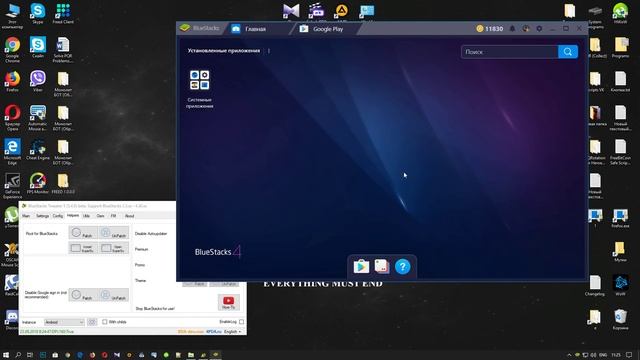Open the three-dot menu beside Установленные приложения
The width and height of the screenshot is (640, 360).
pyautogui.click(x=269, y=51)
